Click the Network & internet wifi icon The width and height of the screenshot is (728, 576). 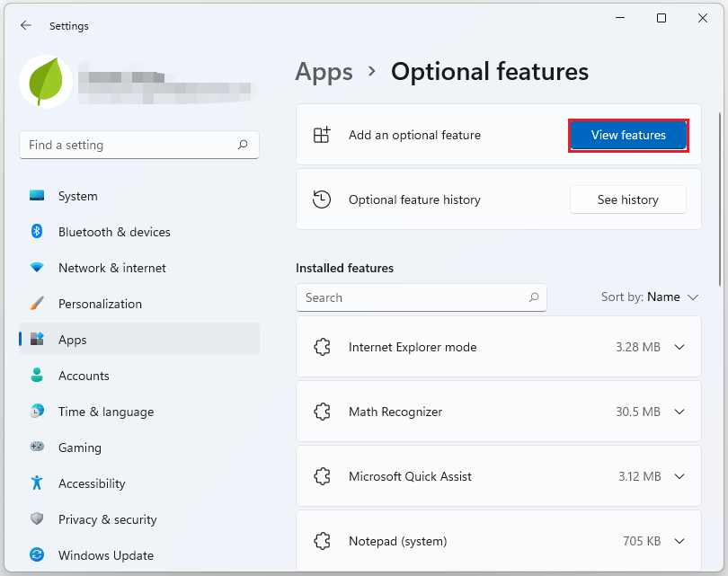(x=37, y=268)
